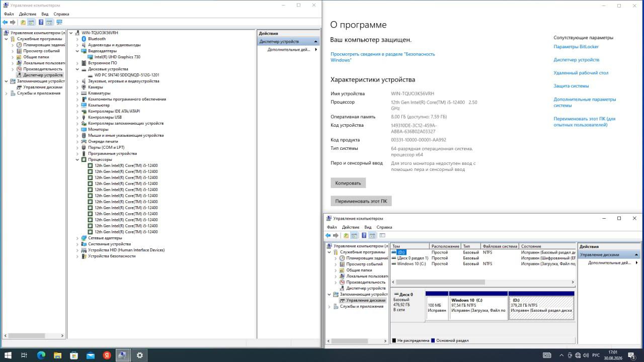Expand the Порты (COM и LPT) category
Viewport: 644px width, 362px height.
coord(77,147)
